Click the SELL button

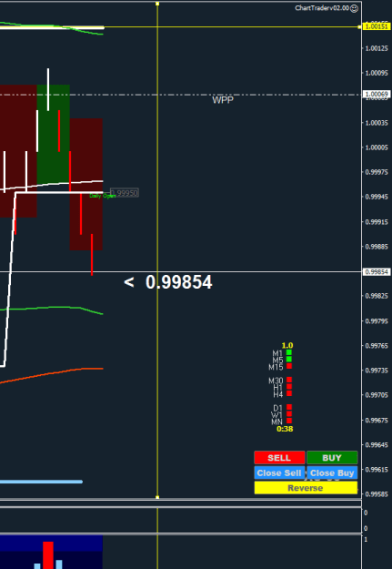pyautogui.click(x=279, y=458)
